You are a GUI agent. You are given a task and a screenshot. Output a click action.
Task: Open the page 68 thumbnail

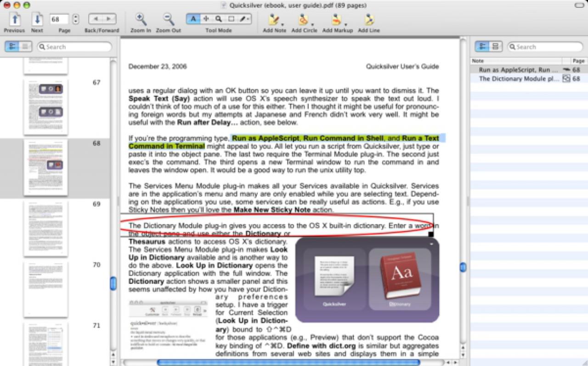(45, 168)
